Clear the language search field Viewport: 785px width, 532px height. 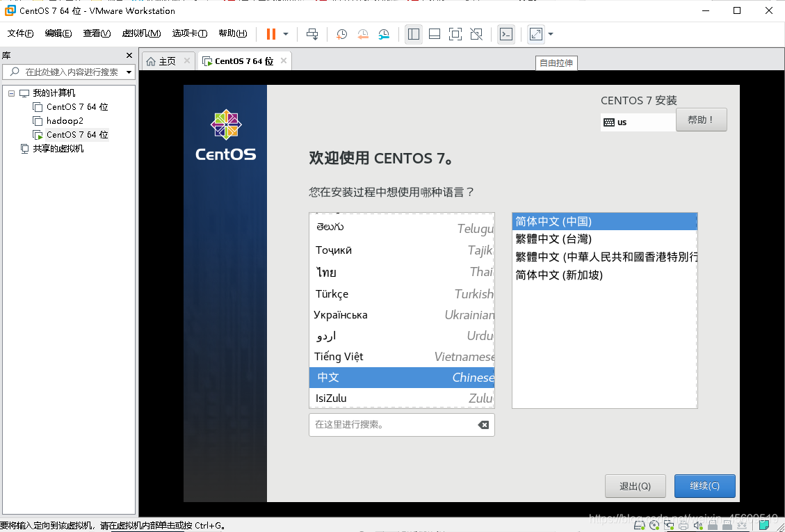pyautogui.click(x=483, y=425)
